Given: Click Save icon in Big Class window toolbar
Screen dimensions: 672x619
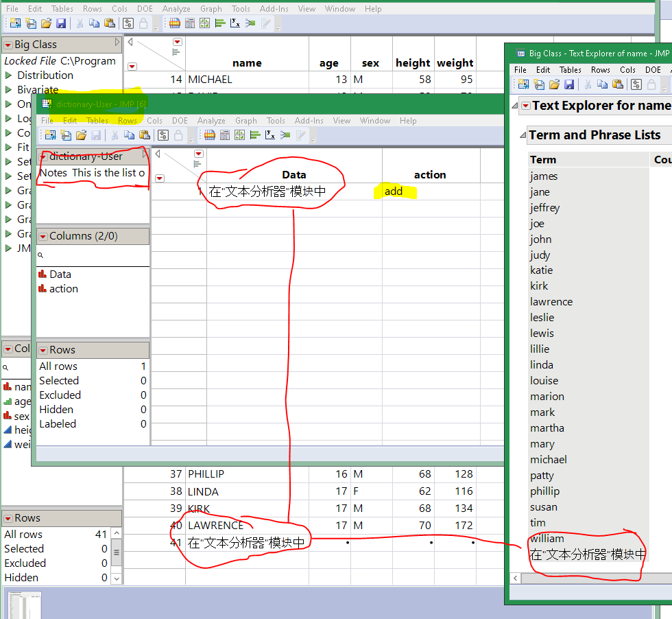Looking at the screenshot, I should coord(61,23).
